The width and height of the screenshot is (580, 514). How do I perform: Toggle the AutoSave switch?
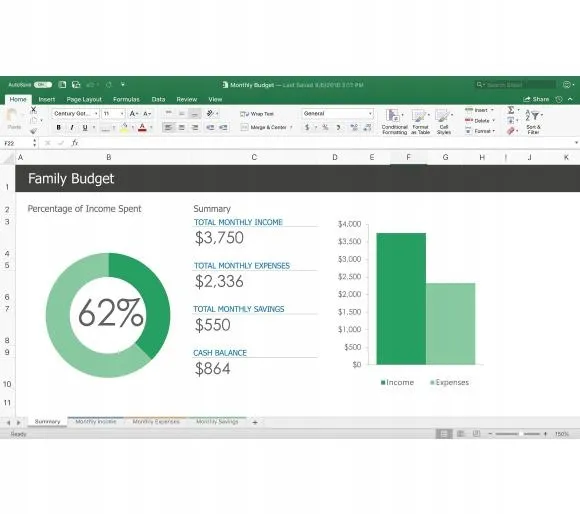43,85
